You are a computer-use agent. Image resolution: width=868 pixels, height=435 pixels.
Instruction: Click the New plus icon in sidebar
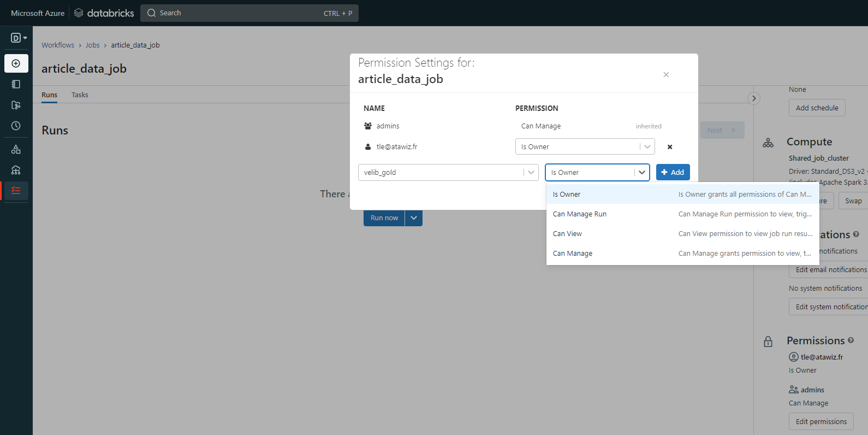click(16, 63)
